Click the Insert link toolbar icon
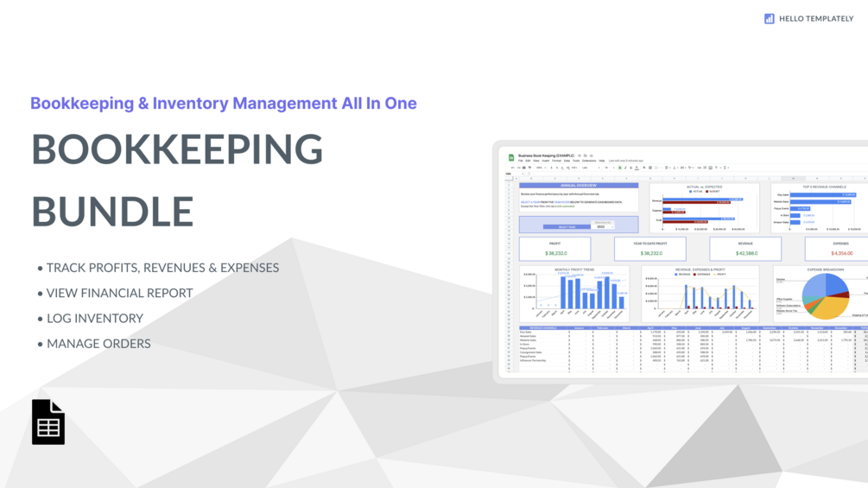 [700, 168]
